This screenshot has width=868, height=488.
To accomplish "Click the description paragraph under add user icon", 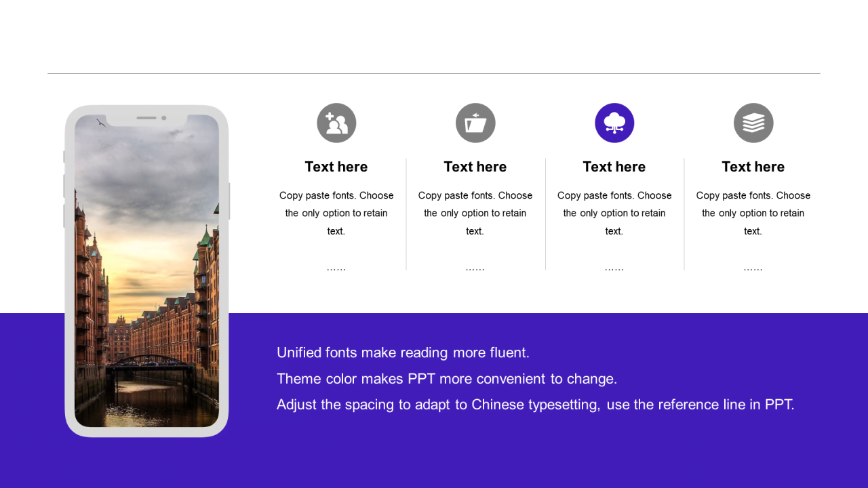I will click(336, 213).
